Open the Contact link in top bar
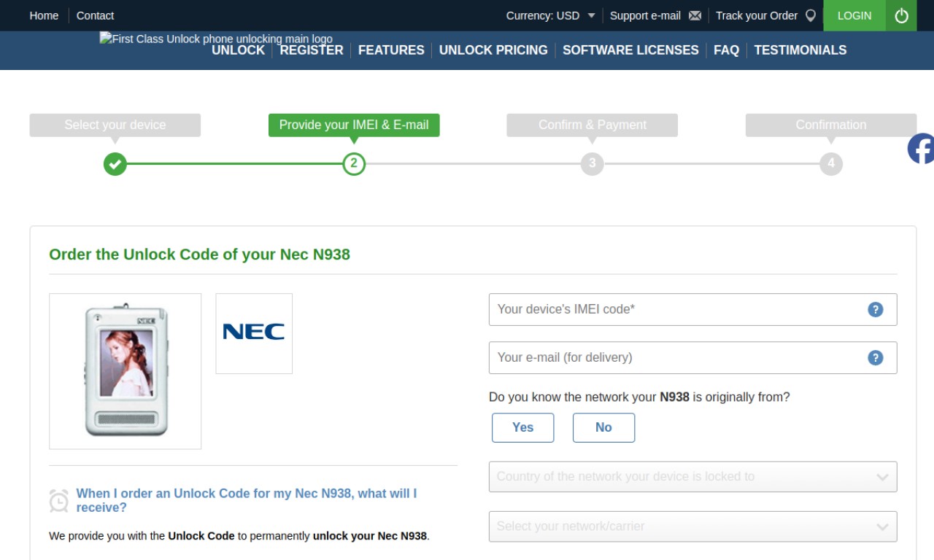Viewport: 934px width, 560px height. [95, 15]
